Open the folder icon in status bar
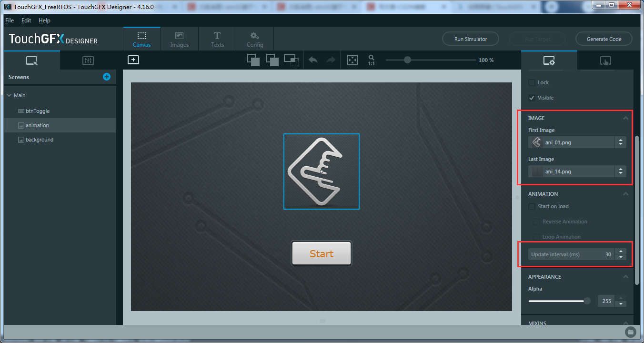644x343 pixels. (x=630, y=332)
